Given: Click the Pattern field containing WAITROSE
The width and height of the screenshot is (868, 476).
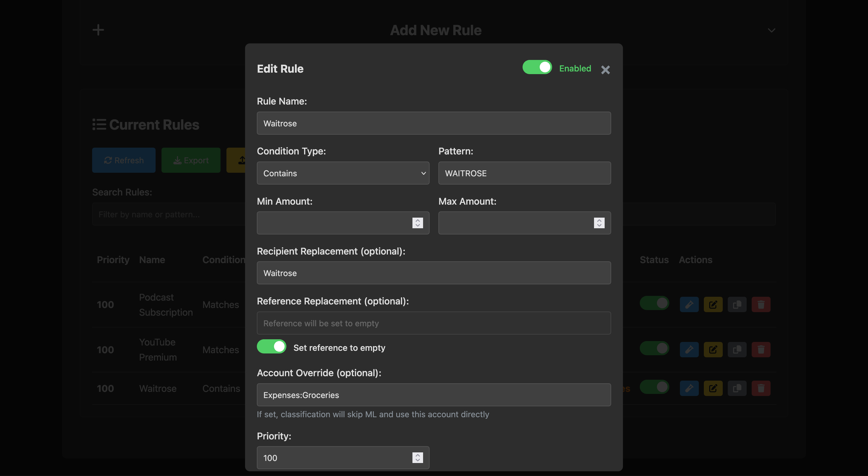Looking at the screenshot, I should 524,173.
